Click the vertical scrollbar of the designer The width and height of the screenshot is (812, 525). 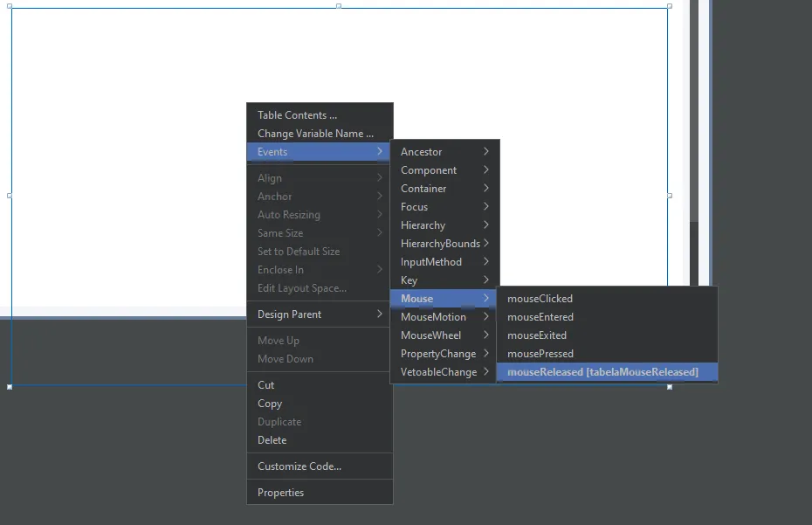694,142
